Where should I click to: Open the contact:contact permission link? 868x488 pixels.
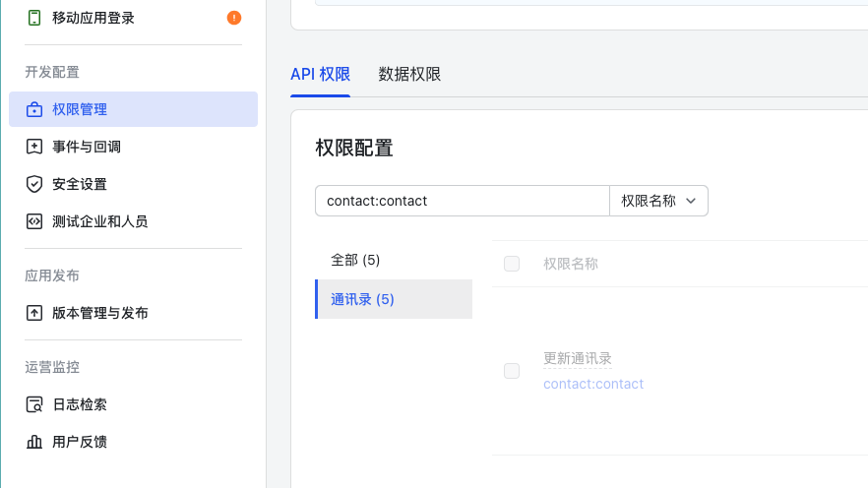point(593,384)
